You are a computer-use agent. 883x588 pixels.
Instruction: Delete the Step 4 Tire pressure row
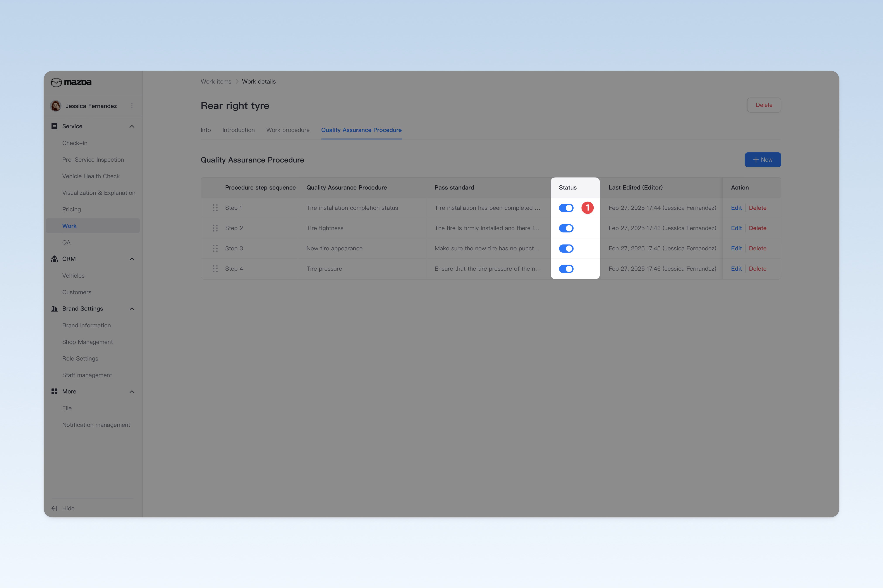[757, 268]
